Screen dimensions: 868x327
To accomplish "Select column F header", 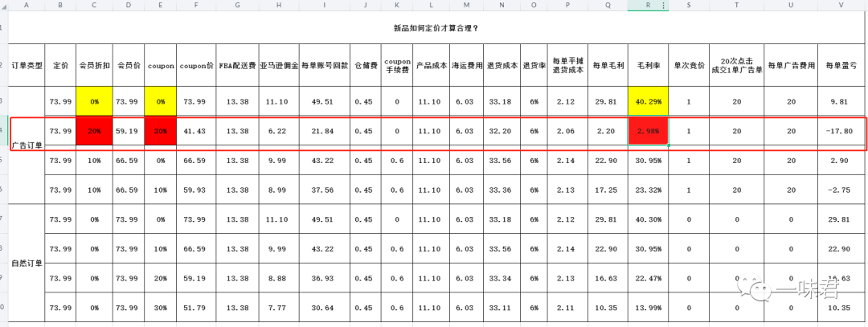I will [197, 5].
